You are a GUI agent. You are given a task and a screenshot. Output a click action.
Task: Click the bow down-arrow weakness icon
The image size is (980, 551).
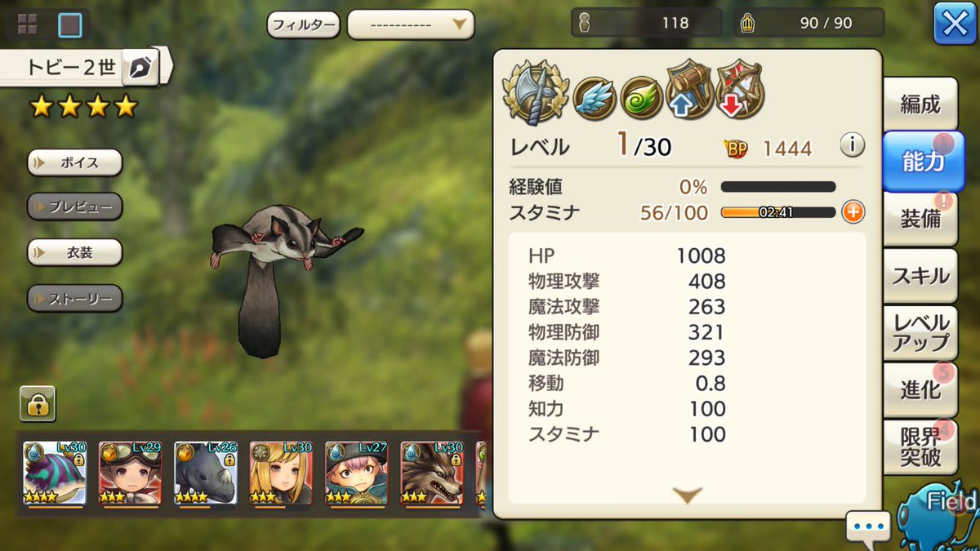tap(739, 90)
